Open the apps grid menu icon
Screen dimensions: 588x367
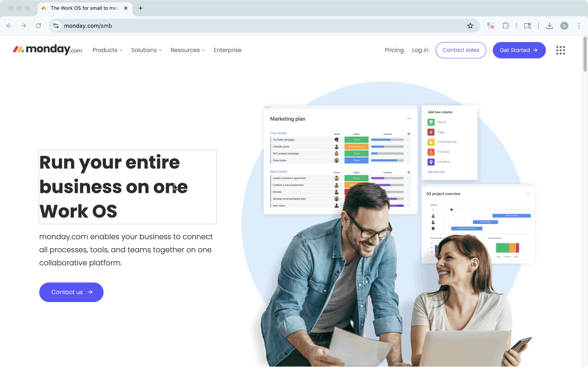click(560, 50)
